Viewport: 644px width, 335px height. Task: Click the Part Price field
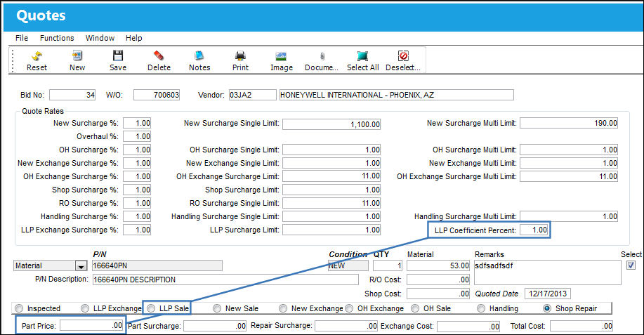(x=91, y=326)
